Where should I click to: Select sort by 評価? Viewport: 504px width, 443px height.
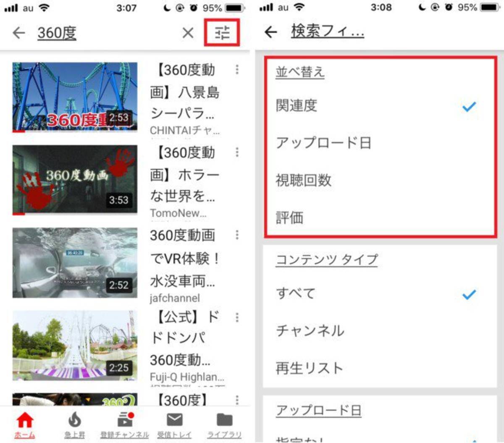click(380, 218)
